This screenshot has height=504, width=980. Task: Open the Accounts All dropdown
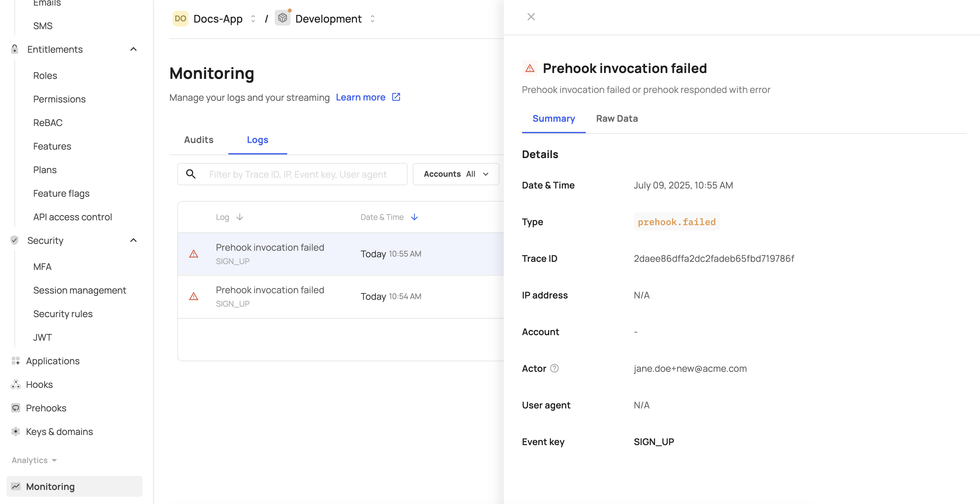456,174
